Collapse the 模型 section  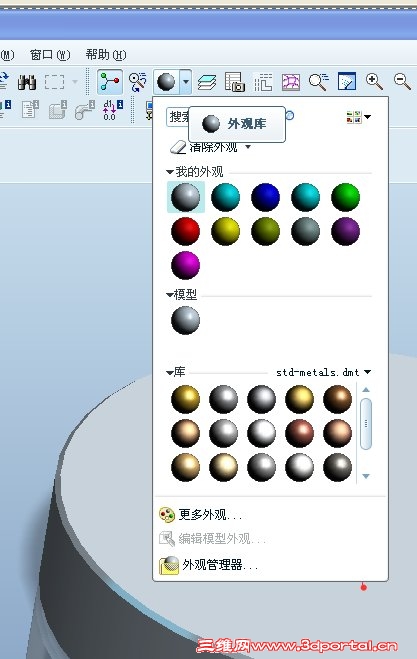169,295
